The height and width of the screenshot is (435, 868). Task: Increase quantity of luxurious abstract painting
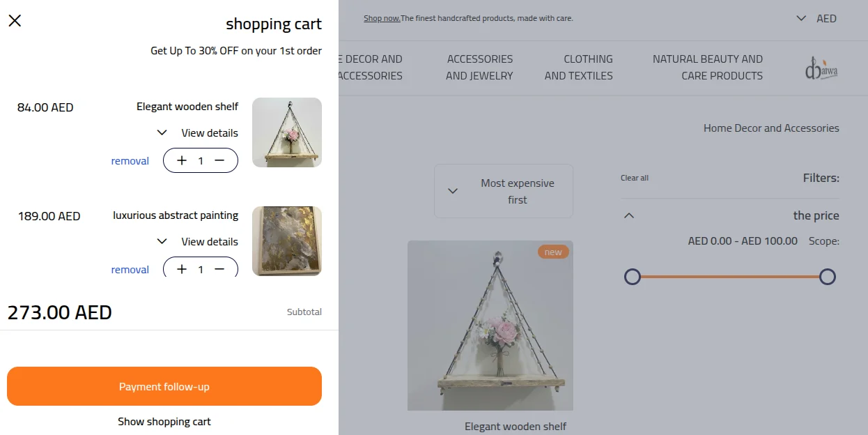point(181,269)
